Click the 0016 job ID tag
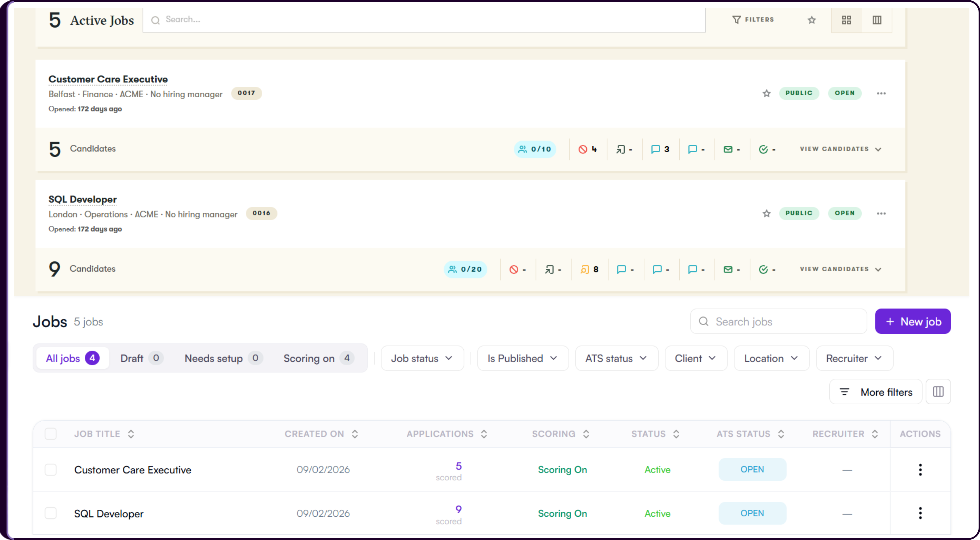Viewport: 980px width, 540px height. click(x=261, y=213)
